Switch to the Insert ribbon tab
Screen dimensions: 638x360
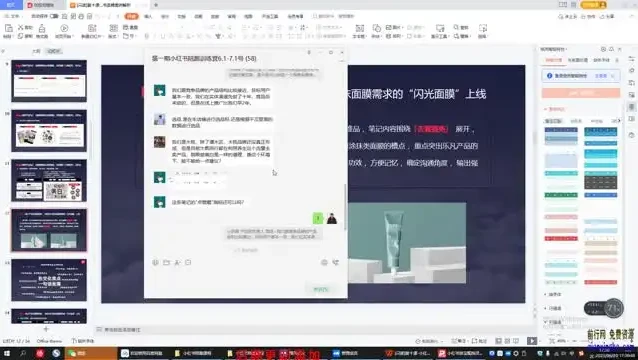[x=148, y=16]
